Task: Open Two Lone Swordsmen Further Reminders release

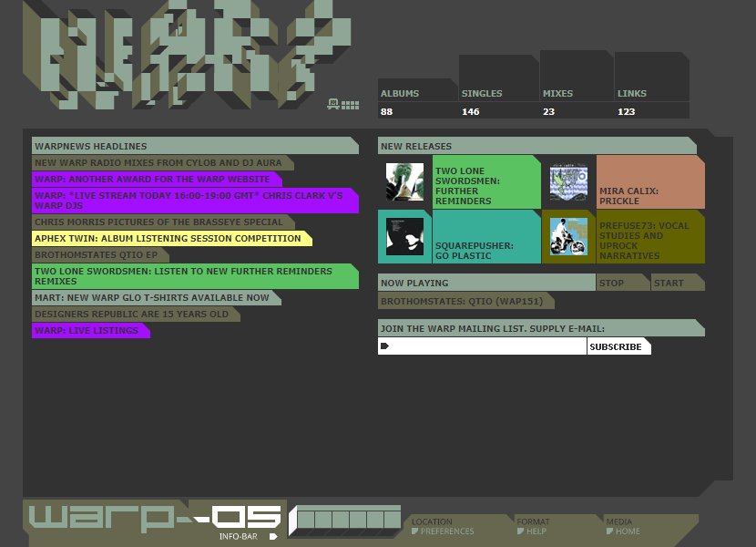Action: pos(486,182)
